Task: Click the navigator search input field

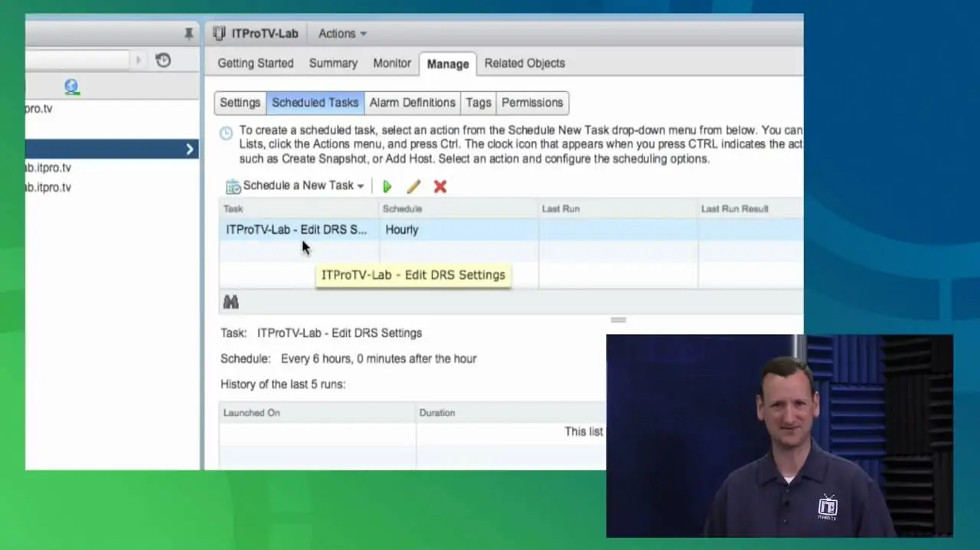Action: (77, 60)
